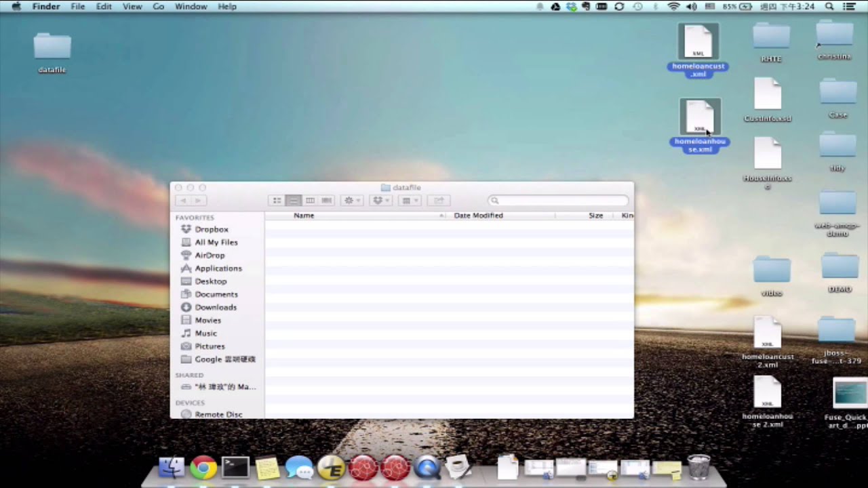This screenshot has width=868, height=488.
Task: Open the File menu
Action: click(78, 6)
